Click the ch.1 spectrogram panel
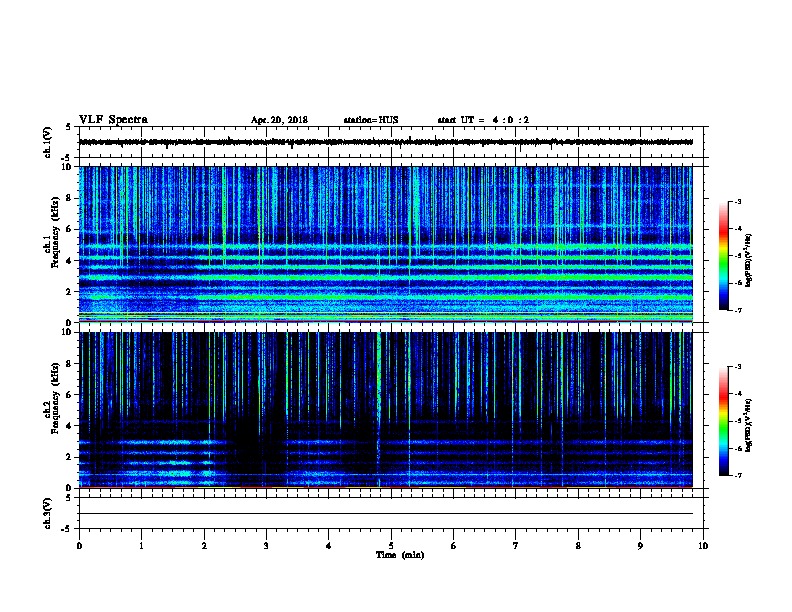Image resolution: width=792 pixels, height=612 pixels. pos(386,244)
